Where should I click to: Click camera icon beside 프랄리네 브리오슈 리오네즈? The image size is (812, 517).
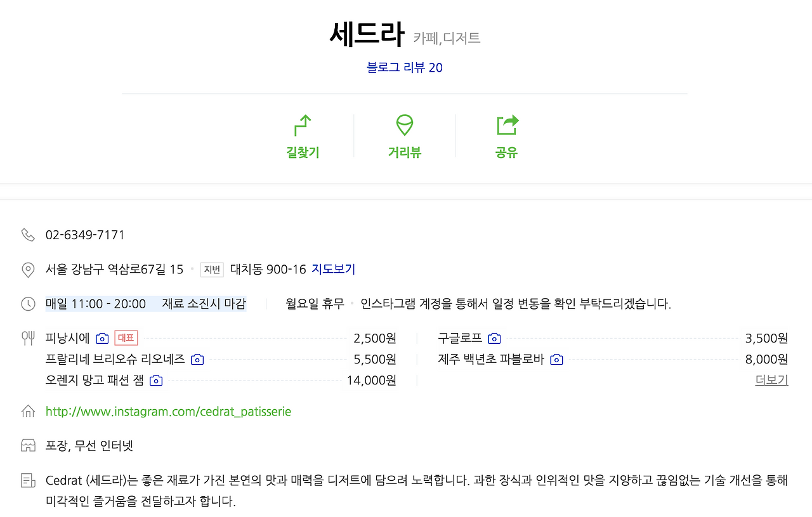click(x=197, y=359)
